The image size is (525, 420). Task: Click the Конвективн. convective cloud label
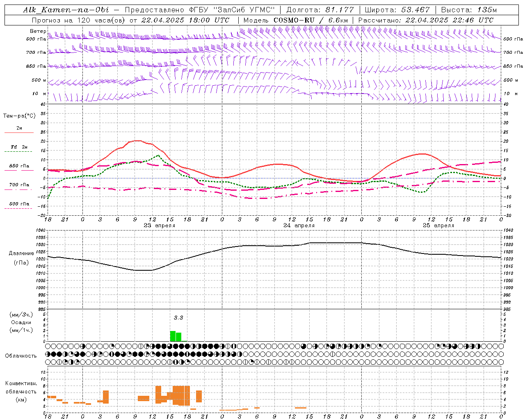[x=21, y=383]
